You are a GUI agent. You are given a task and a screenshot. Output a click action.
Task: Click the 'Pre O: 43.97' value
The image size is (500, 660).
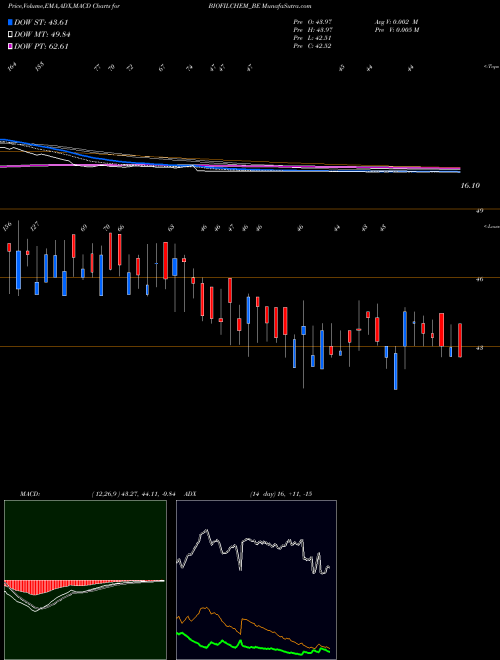click(313, 22)
